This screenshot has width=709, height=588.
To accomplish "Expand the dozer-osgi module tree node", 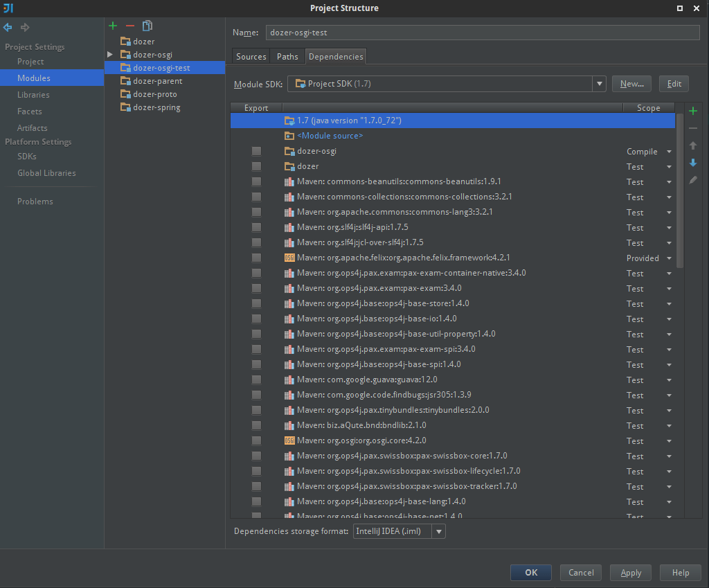I will coord(109,55).
